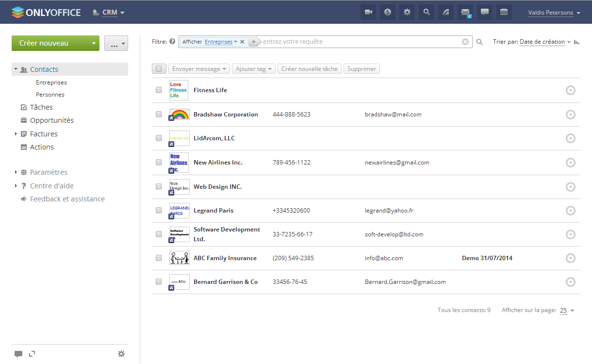Open actions menu for Bradshaw Corporation row
Image resolution: width=592 pixels, height=364 pixels.
[x=571, y=115]
